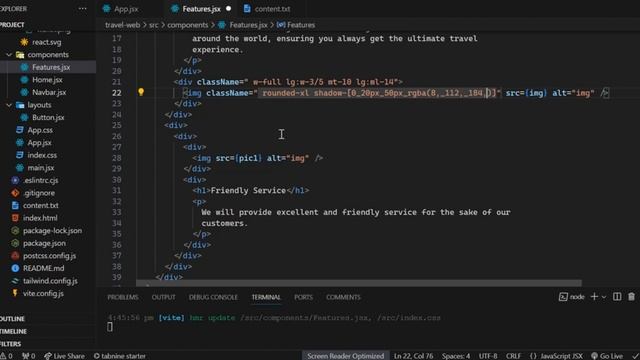
Task: Open Explorer more actions ellipsis menu
Action: [82, 9]
